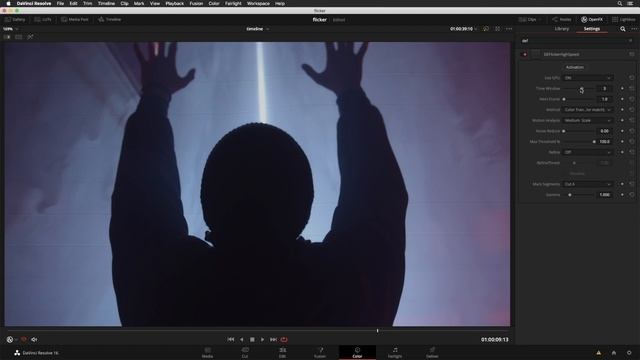Image resolution: width=640 pixels, height=360 pixels.
Task: Click the Time Window value field
Action: (x=604, y=88)
